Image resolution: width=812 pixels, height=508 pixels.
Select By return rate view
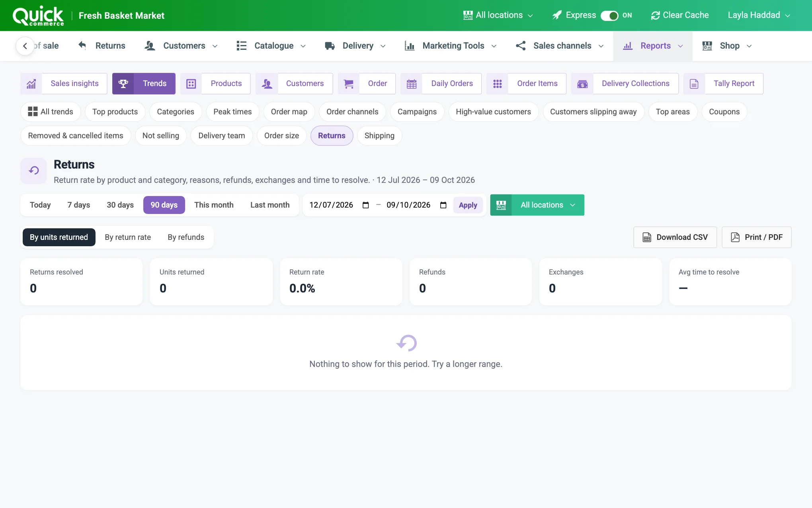click(x=128, y=237)
